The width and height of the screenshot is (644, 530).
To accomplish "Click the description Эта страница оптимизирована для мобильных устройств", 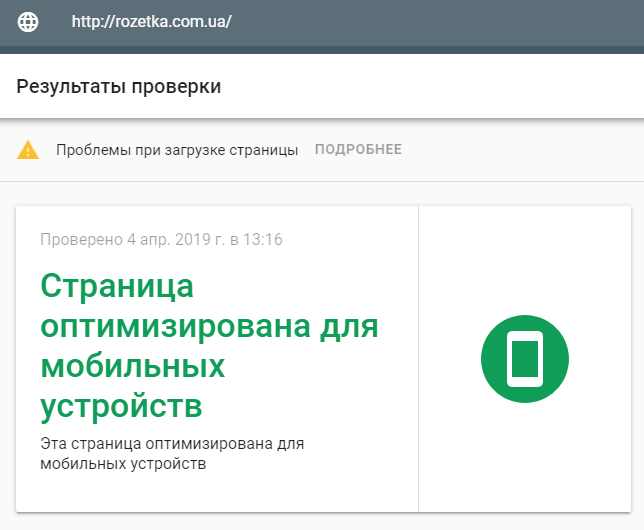I will [172, 454].
